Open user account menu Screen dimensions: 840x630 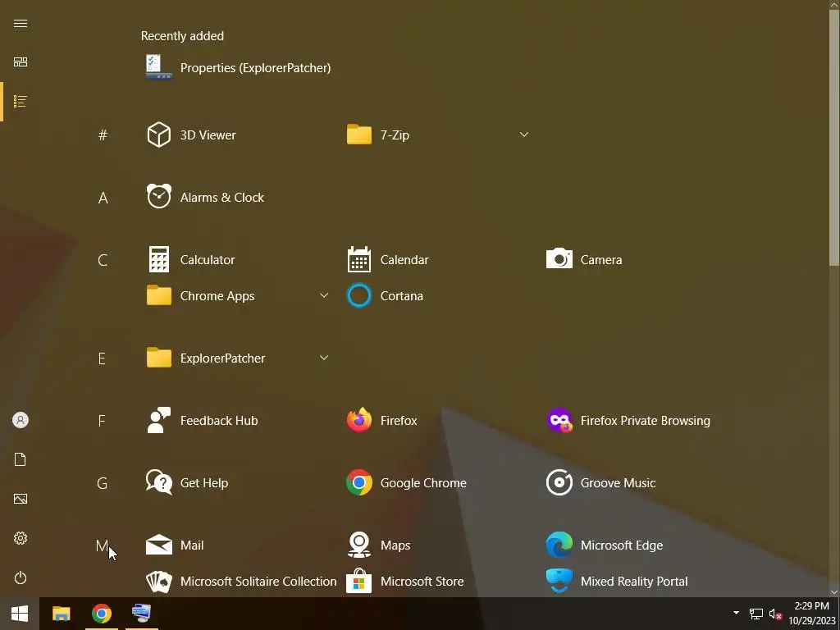pos(21,420)
